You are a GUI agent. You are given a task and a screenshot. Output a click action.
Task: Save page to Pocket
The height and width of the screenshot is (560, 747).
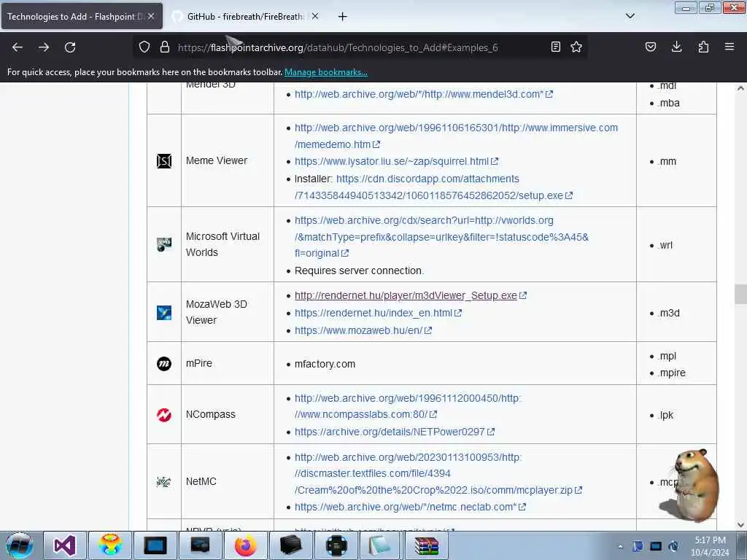click(651, 47)
